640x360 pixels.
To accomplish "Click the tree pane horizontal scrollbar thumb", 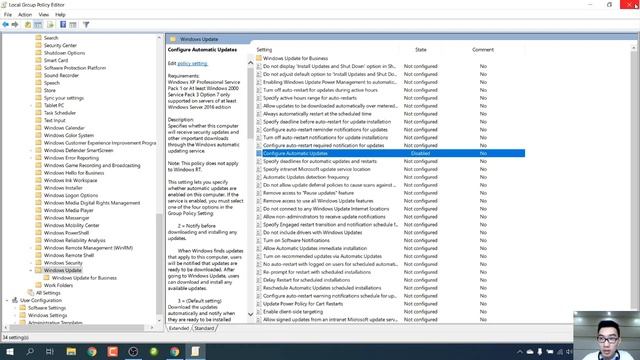I will 77,327.
